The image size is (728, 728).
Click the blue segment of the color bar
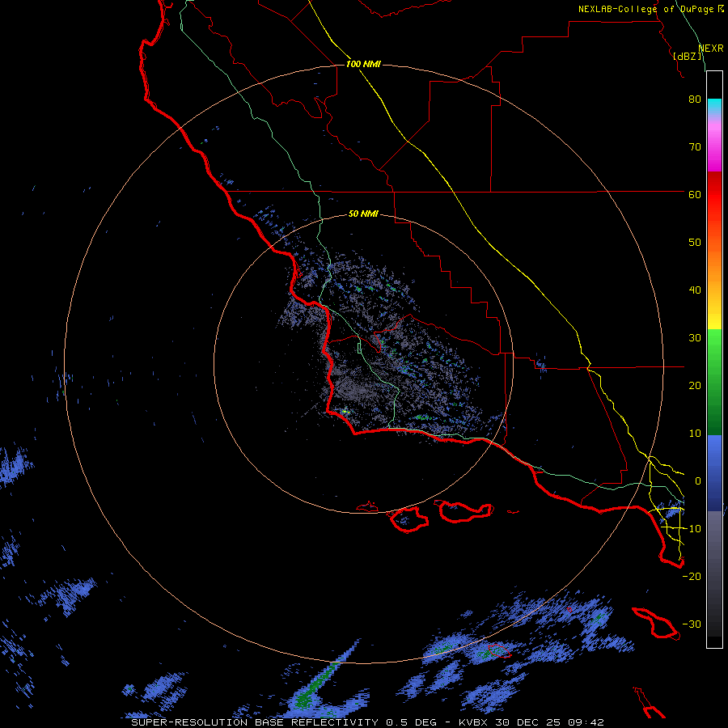[x=714, y=472]
